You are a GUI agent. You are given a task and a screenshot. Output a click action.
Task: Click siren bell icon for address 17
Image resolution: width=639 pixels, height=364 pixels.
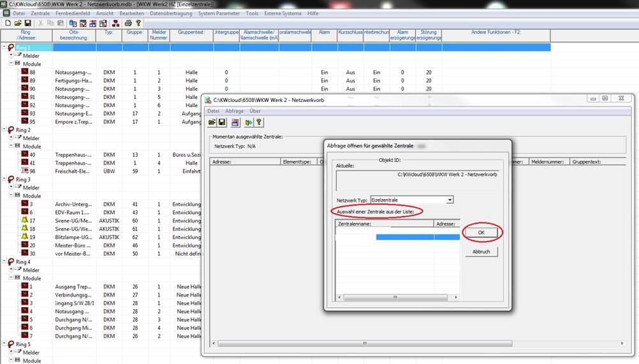coord(25,220)
